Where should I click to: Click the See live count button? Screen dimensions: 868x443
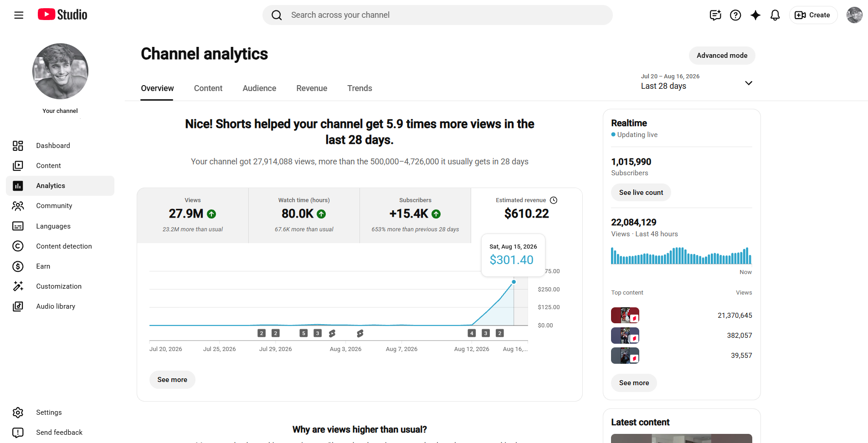(x=641, y=193)
